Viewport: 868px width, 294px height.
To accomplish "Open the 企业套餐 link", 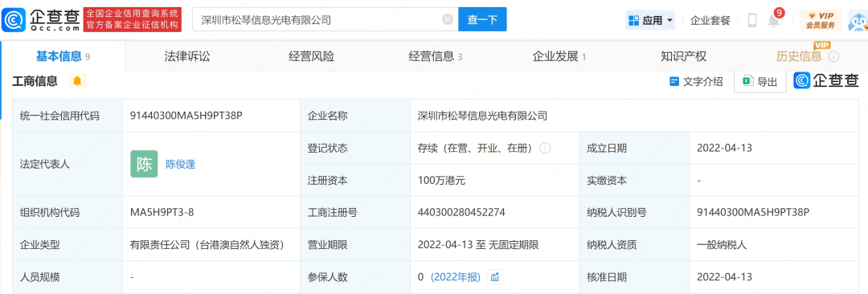I will (710, 21).
